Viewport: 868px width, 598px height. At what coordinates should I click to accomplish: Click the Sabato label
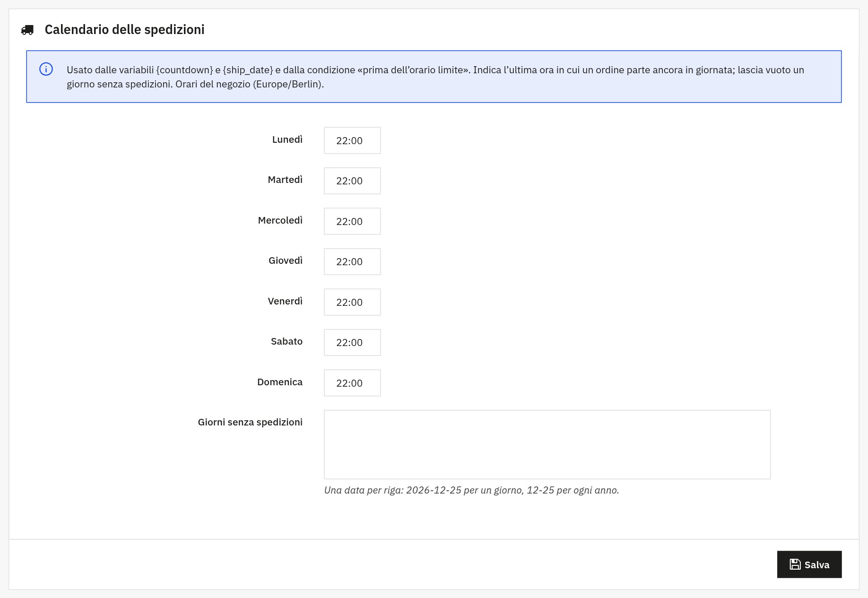tap(286, 341)
